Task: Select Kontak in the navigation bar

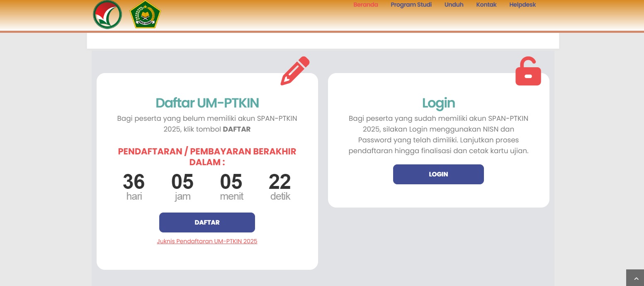Action: pyautogui.click(x=486, y=5)
